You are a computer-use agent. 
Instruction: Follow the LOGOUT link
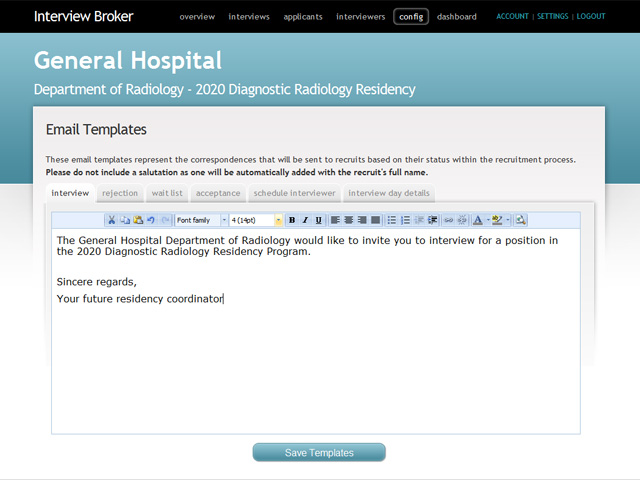590,17
